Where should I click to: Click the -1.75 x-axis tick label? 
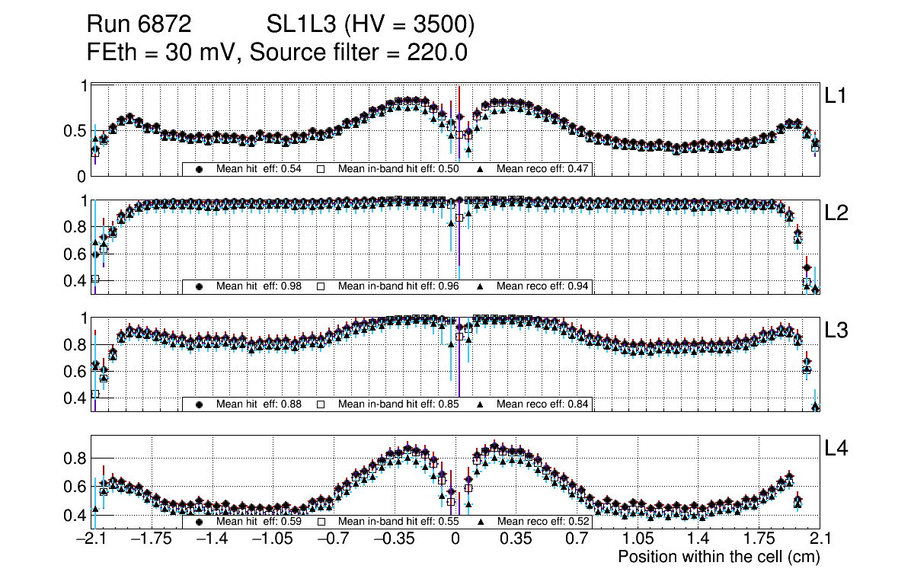tap(152, 539)
